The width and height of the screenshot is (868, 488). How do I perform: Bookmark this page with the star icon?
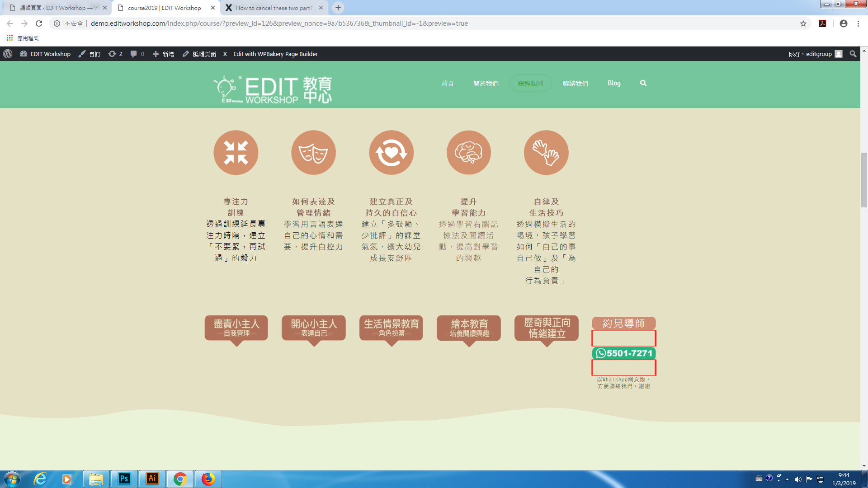pyautogui.click(x=803, y=23)
